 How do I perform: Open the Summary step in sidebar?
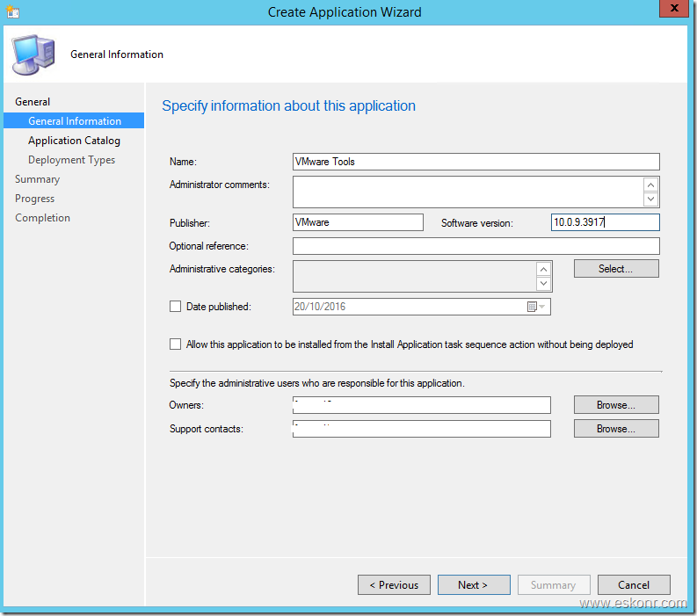[x=37, y=179]
